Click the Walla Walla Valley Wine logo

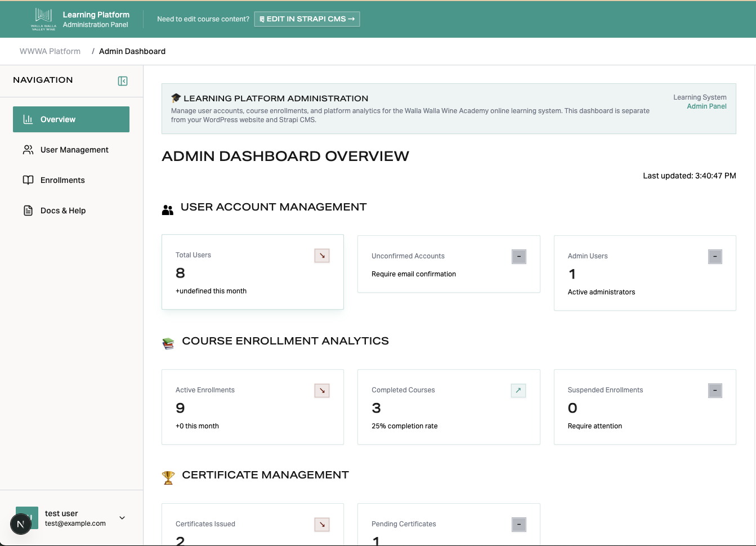(x=43, y=19)
